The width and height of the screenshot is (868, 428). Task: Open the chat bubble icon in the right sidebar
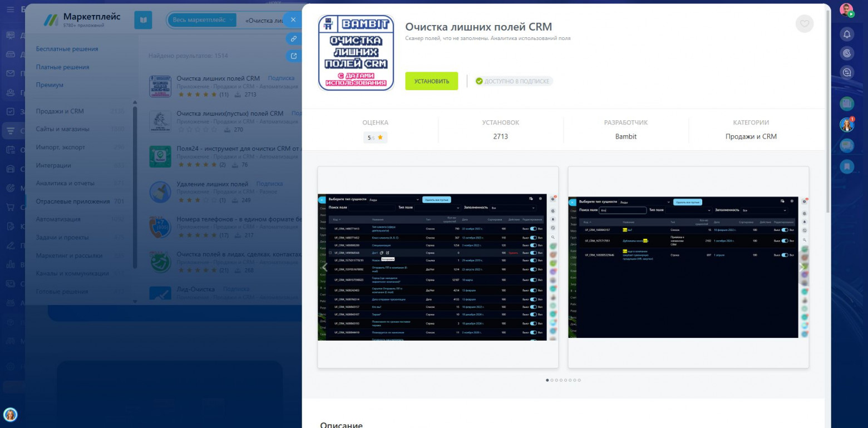[x=847, y=72]
